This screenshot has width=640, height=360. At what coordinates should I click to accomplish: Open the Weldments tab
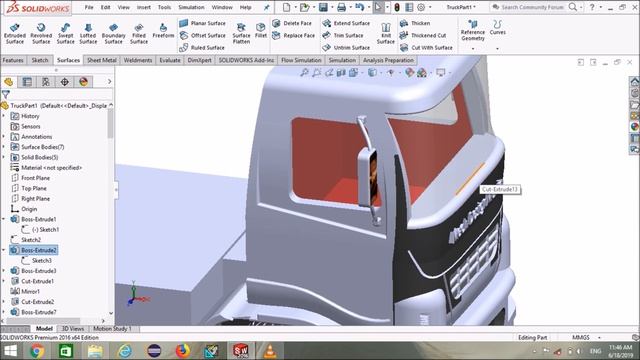pos(138,60)
